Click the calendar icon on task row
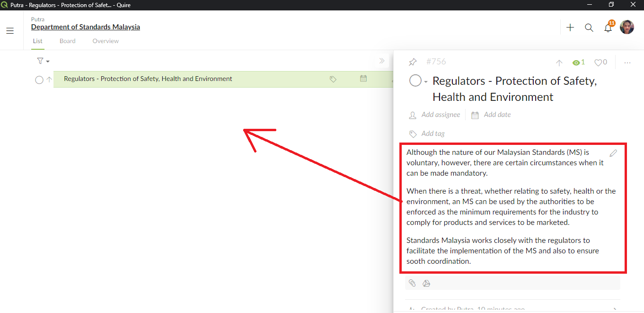Screen dimensions: 644x313 point(363,79)
